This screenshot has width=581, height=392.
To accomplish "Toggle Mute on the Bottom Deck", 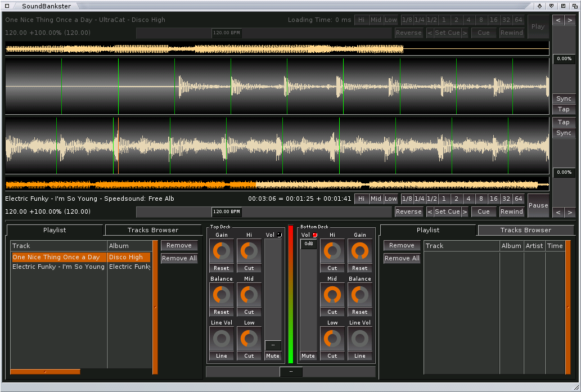I will pyautogui.click(x=308, y=355).
